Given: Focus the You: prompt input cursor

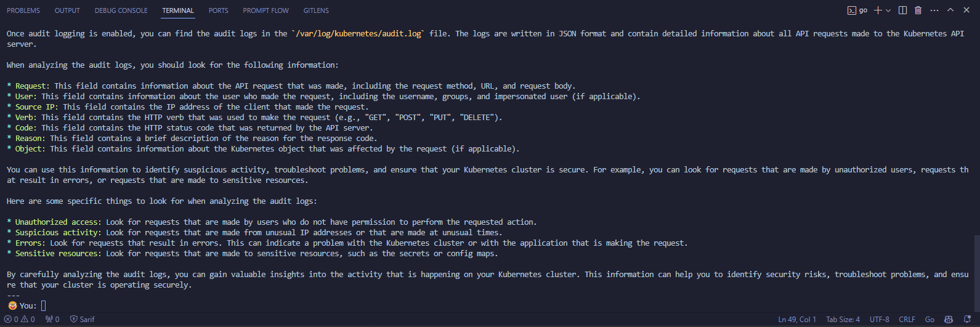Looking at the screenshot, I should pyautogui.click(x=44, y=305).
